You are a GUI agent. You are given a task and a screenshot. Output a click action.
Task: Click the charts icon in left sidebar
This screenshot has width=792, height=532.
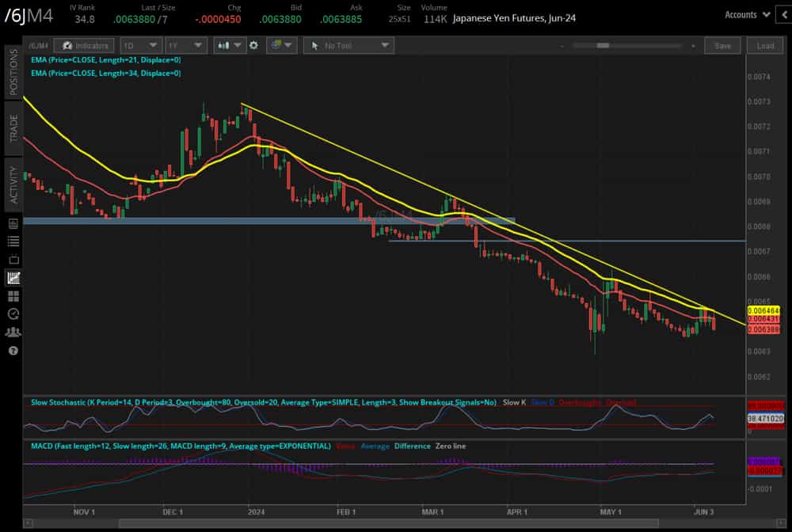(13, 278)
